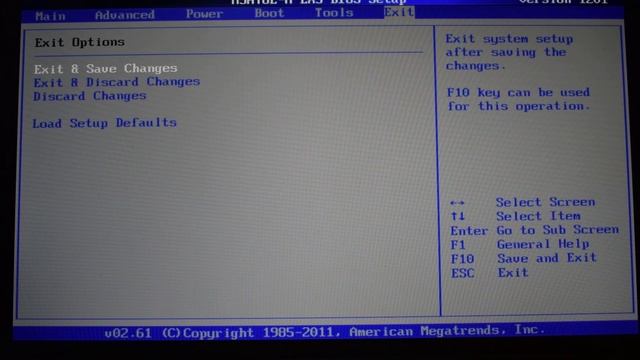
Task: Click the 'General Help' legend entry
Action: click(543, 244)
